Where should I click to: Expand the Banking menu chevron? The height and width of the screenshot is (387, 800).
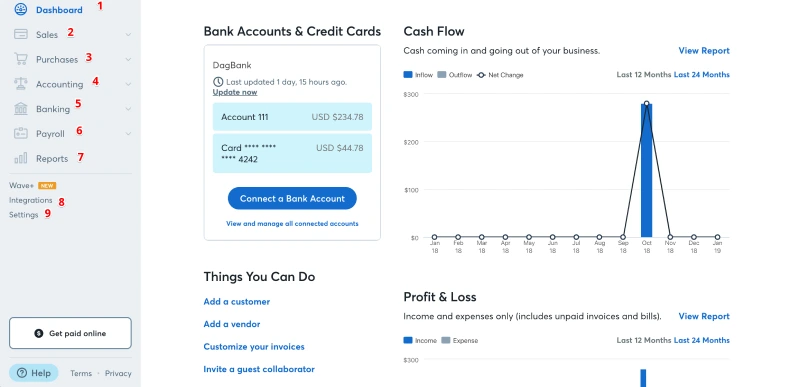click(128, 109)
